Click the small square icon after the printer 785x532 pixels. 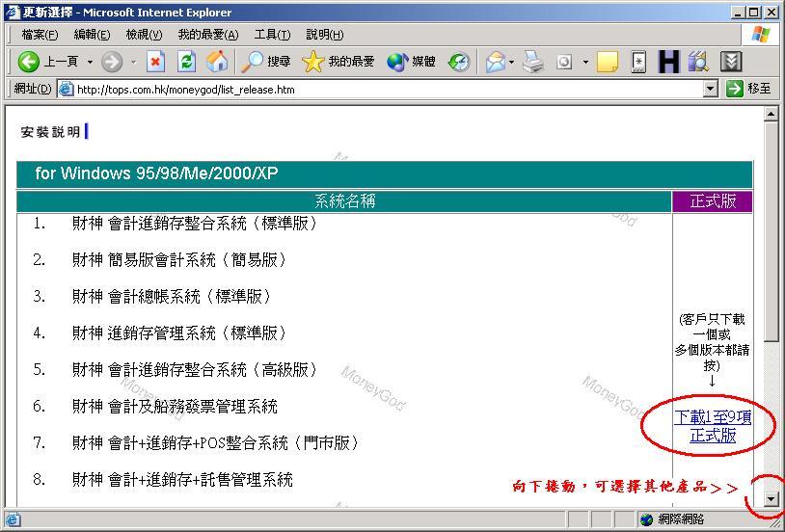[564, 62]
